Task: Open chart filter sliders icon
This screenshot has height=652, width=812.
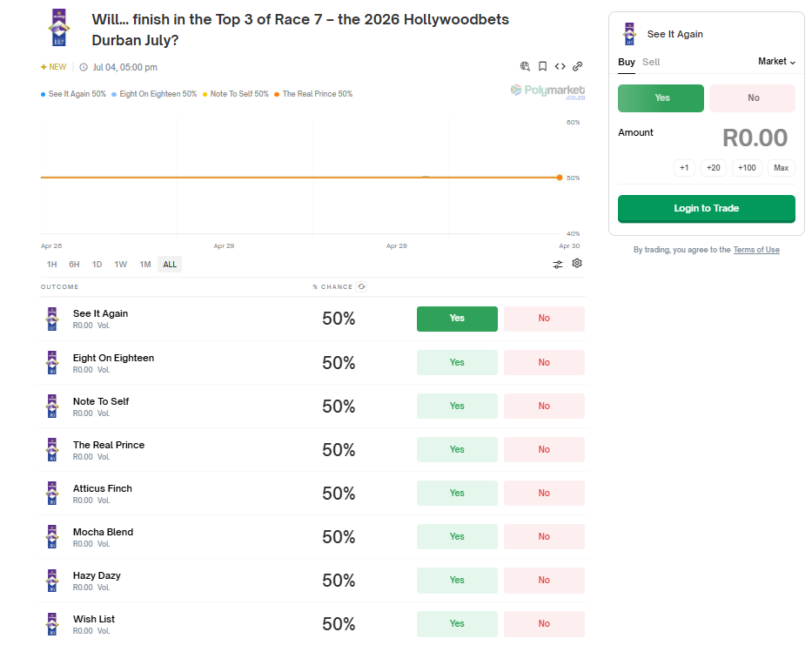Action: tap(558, 264)
